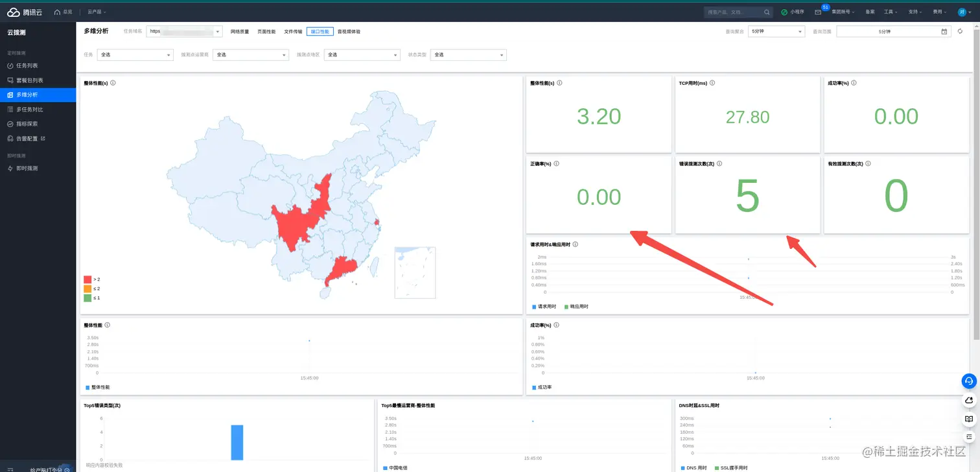
Task: Open the 拨测点运营商 dropdown
Action: 251,54
